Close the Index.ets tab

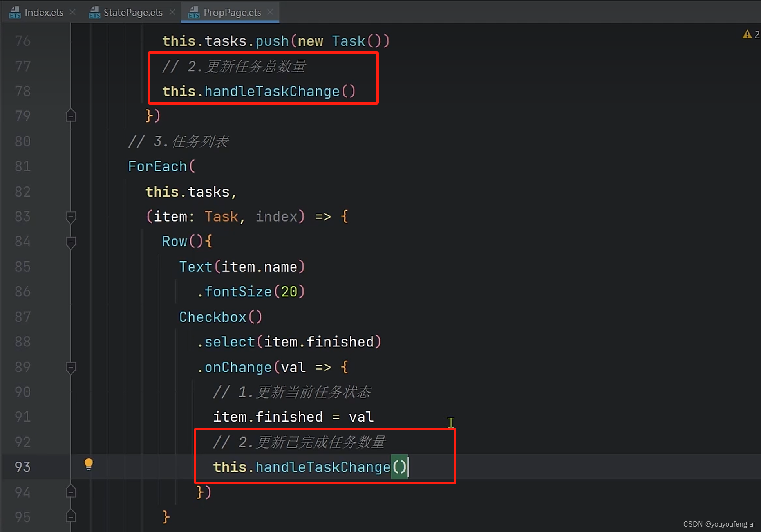(x=72, y=12)
